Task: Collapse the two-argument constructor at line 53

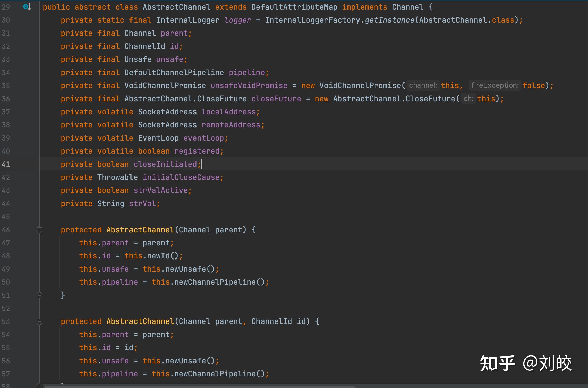Action: pos(39,321)
